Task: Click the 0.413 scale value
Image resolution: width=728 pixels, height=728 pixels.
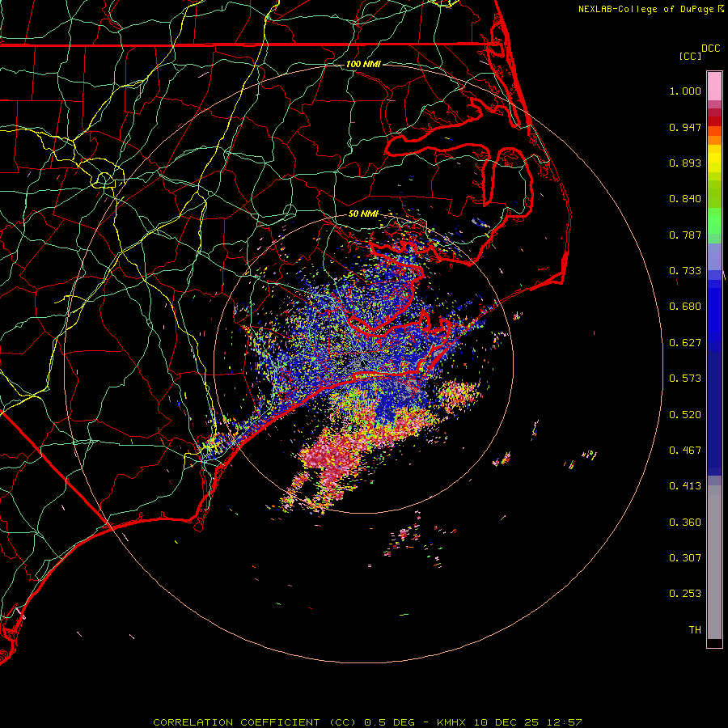Action: pyautogui.click(x=685, y=486)
